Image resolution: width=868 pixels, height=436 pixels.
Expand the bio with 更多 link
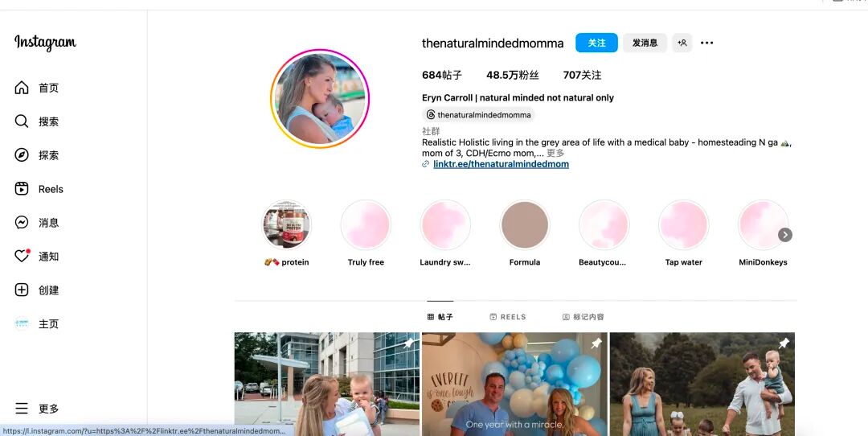point(555,153)
